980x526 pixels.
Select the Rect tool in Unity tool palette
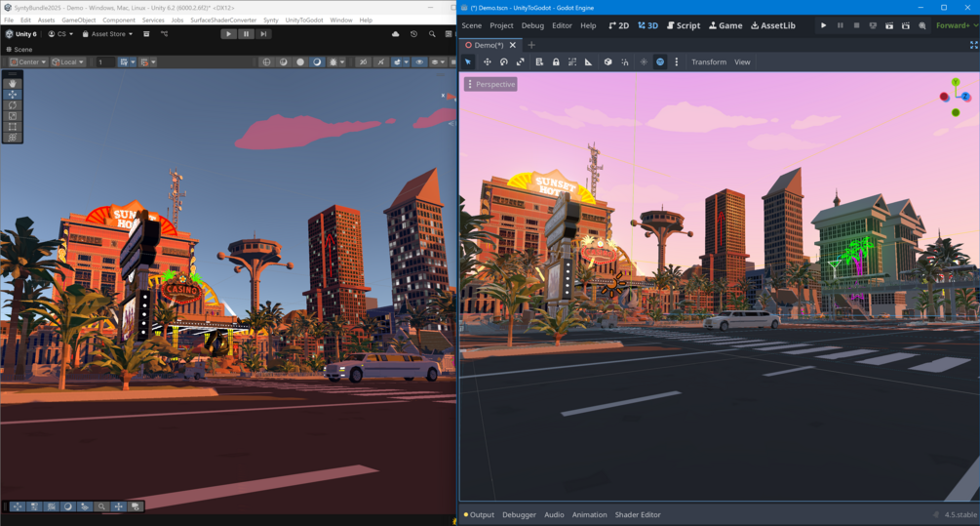pos(13,126)
